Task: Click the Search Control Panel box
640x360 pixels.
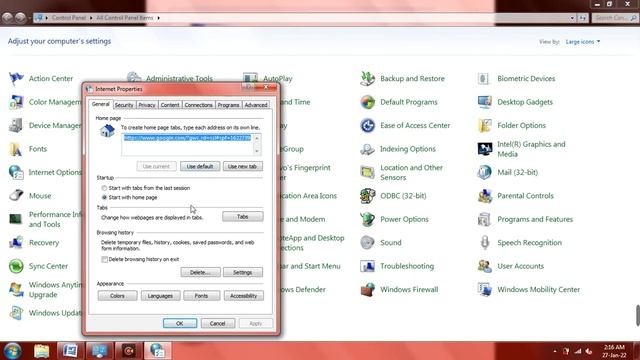Action: click(x=615, y=18)
